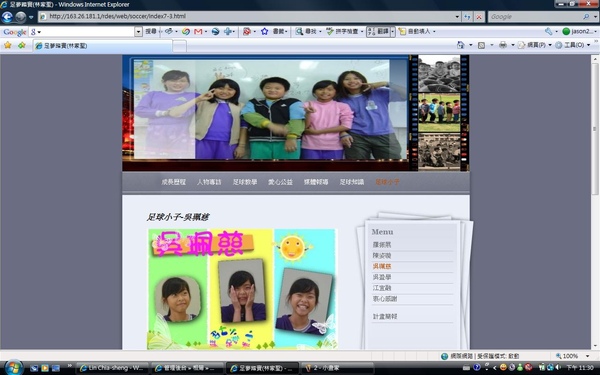Add to Favorites with the star-plus icon
600x375 pixels.
tap(21, 45)
